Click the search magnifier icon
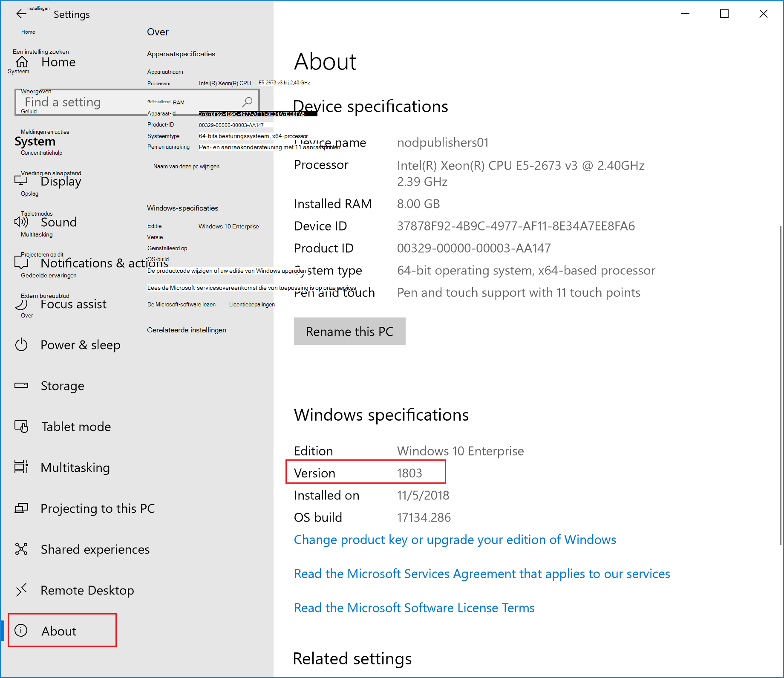 tap(247, 102)
